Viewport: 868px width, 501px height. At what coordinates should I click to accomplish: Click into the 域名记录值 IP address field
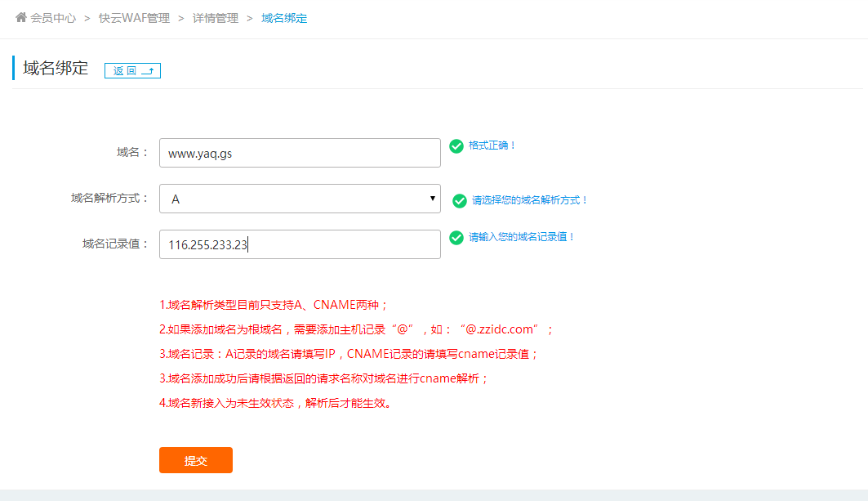click(x=300, y=244)
